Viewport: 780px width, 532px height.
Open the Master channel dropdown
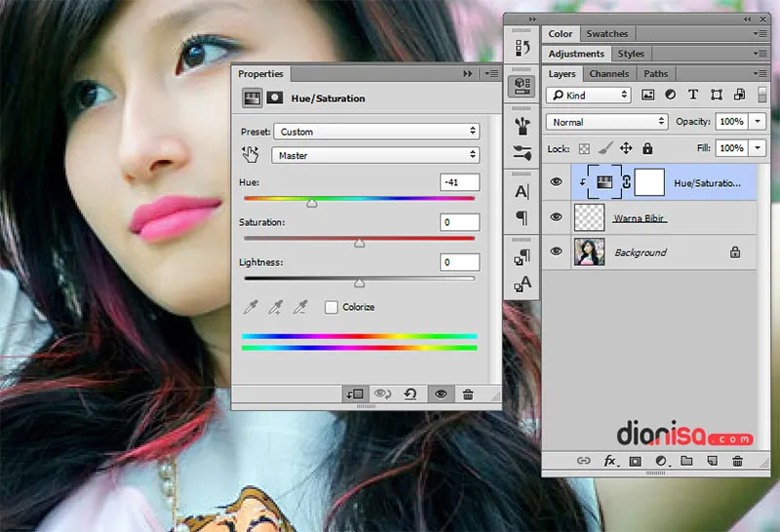(x=375, y=155)
